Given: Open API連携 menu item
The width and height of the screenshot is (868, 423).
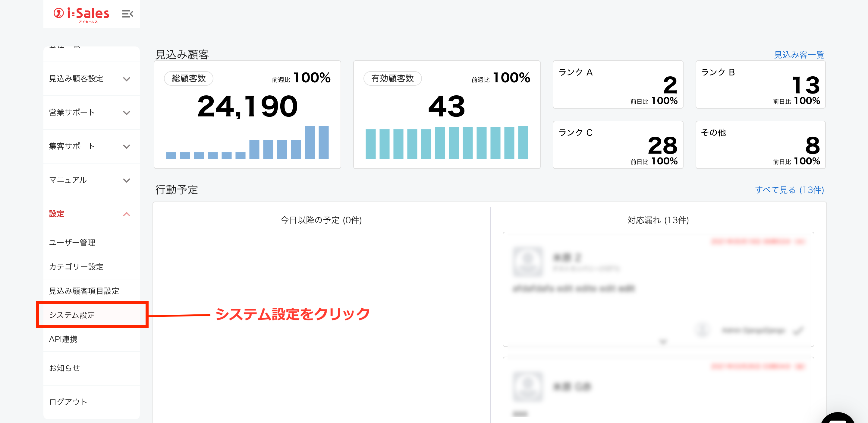Looking at the screenshot, I should click(63, 339).
